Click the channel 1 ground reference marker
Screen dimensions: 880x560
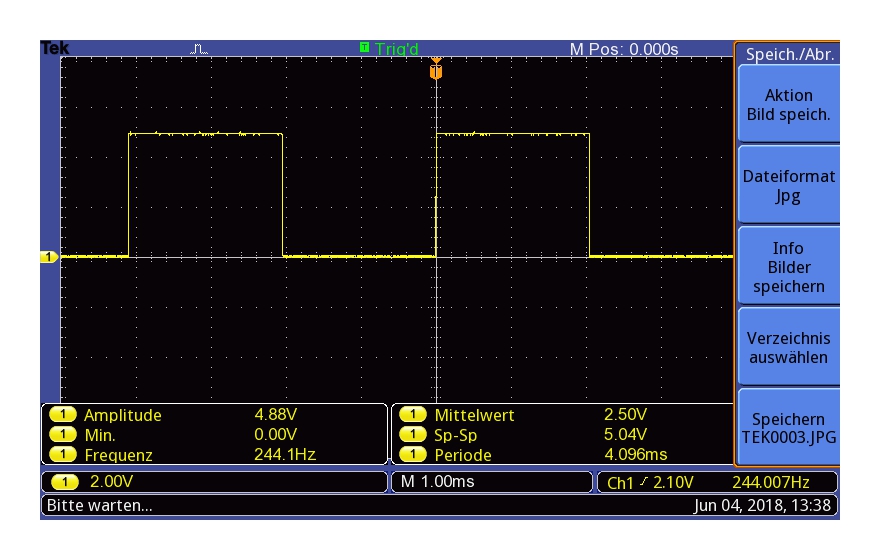pos(49,258)
